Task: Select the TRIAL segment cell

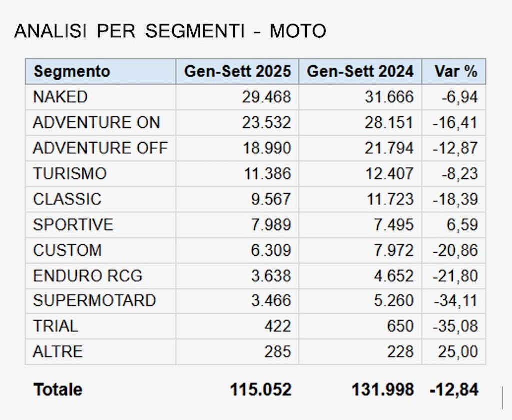Action: point(55,326)
